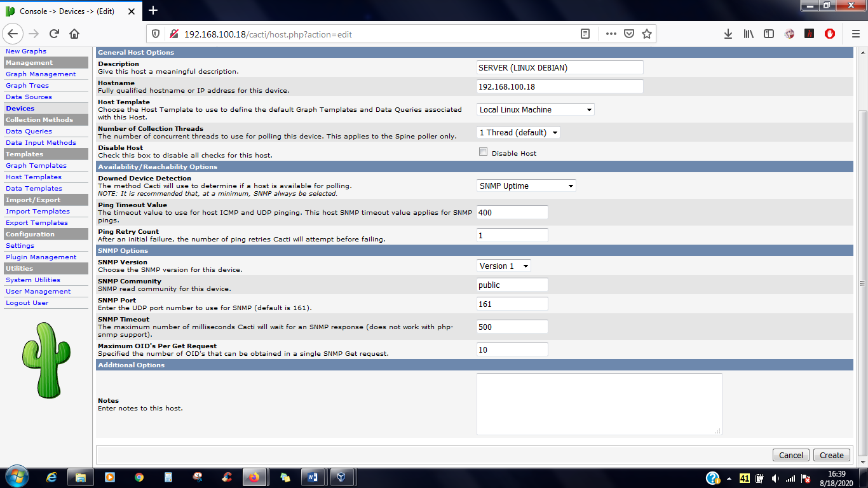Change the SNMP Version dropdown
868x488 pixels.
coord(504,266)
